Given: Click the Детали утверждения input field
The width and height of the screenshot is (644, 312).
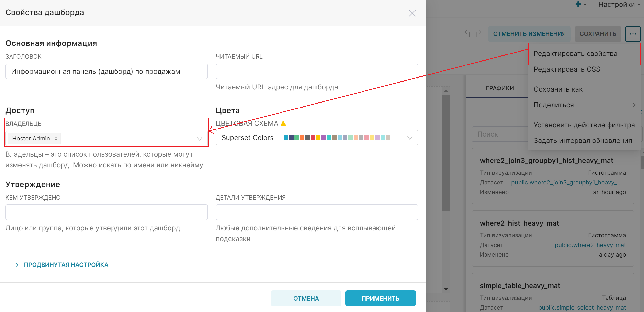Looking at the screenshot, I should click(317, 212).
